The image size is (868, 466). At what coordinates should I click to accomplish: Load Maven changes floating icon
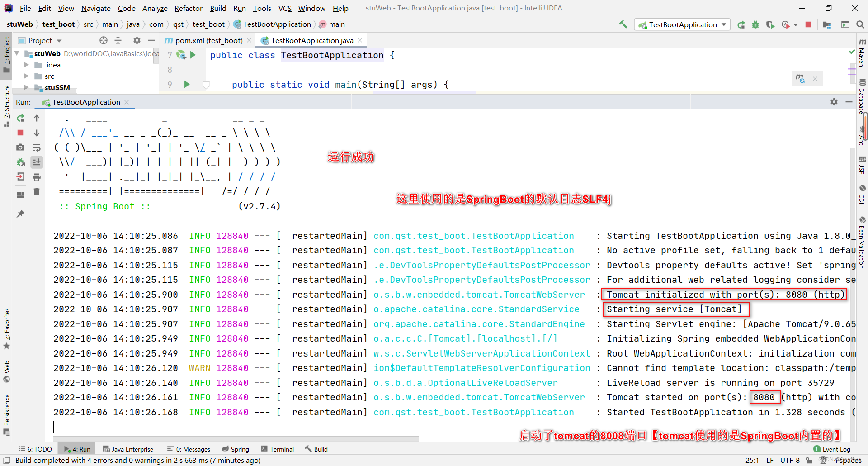coord(800,79)
